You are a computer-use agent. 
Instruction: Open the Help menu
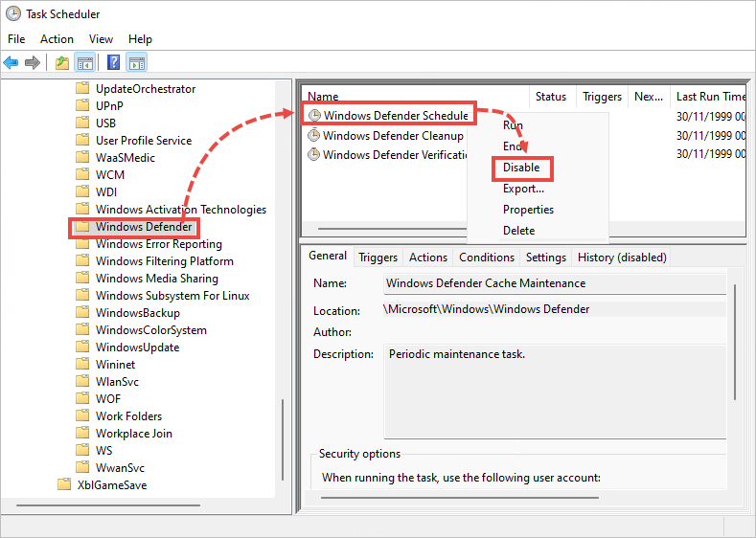tap(140, 39)
